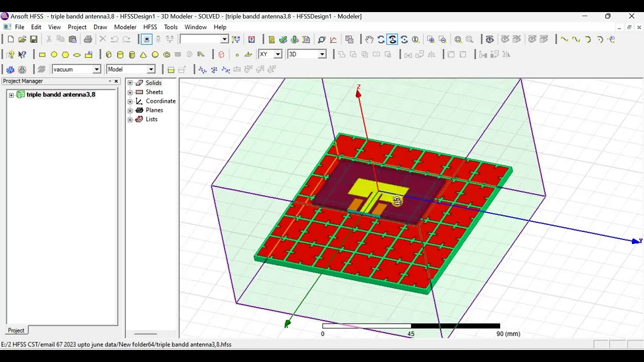Switch to the Project tab at bottom

pos(16,330)
